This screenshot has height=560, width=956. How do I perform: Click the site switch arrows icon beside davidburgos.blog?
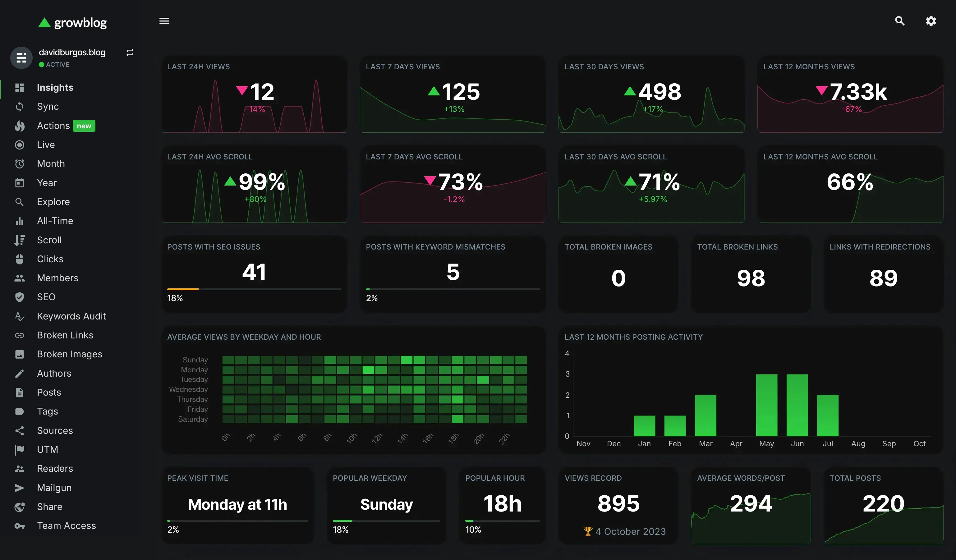130,52
